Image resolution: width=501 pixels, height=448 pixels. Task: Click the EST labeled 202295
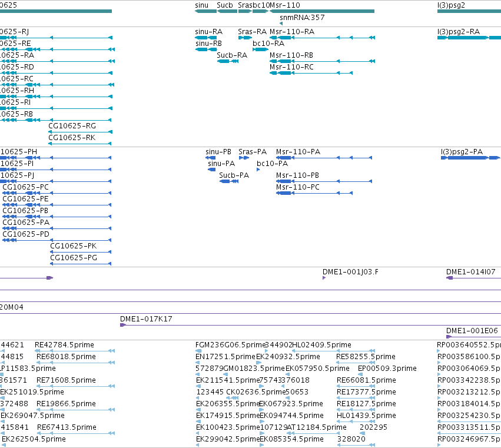click(x=373, y=427)
